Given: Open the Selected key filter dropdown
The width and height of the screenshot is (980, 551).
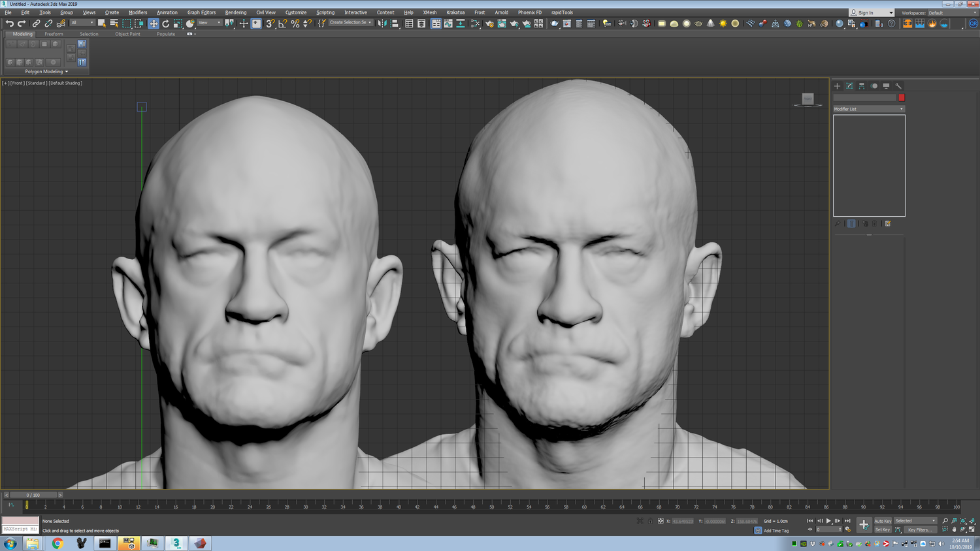Looking at the screenshot, I should pyautogui.click(x=915, y=521).
